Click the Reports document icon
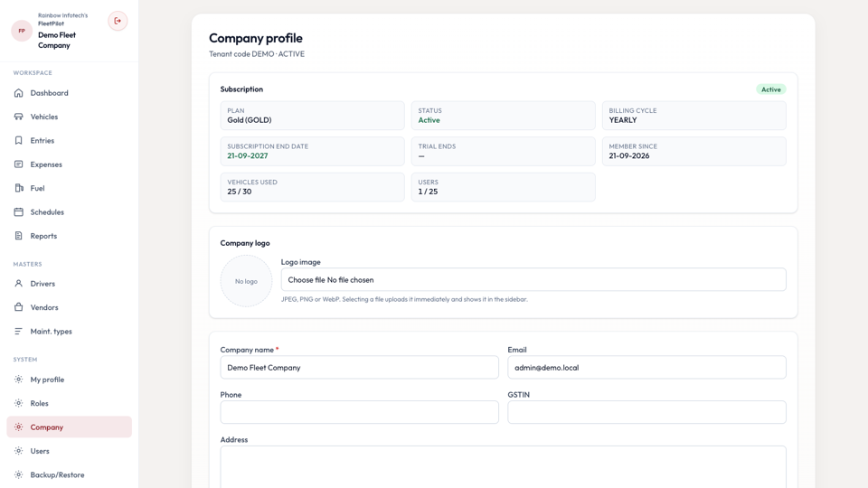 [19, 236]
